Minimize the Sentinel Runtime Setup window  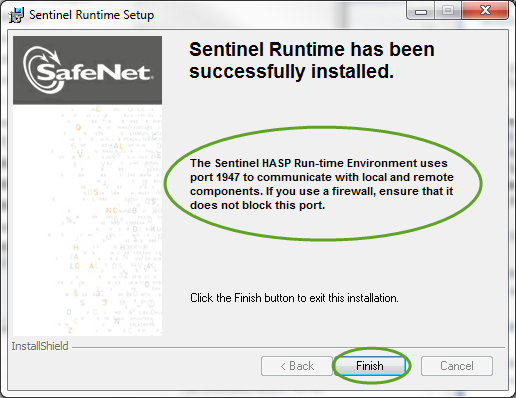[x=420, y=12]
